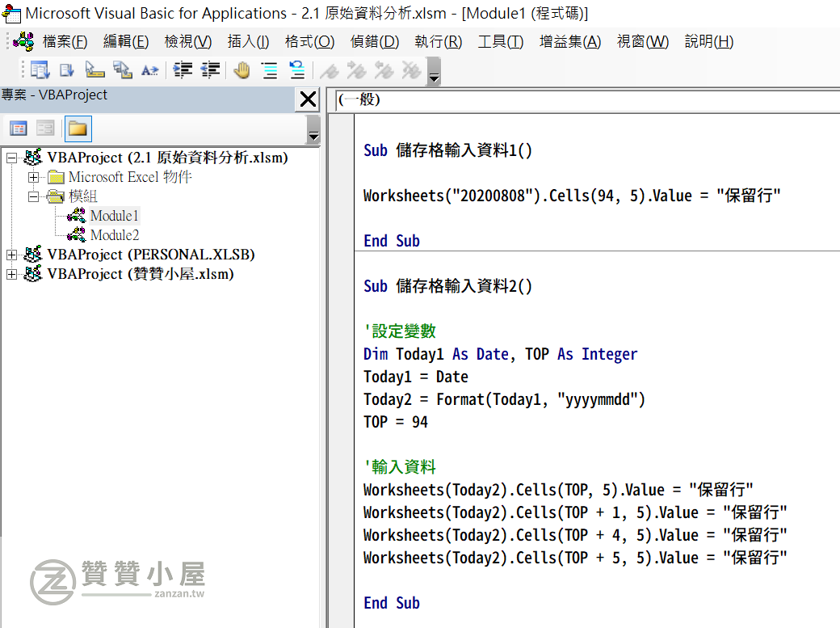Click the "Dim Today1 As Date" line
Screen dimensions: 840x628
tap(500, 354)
